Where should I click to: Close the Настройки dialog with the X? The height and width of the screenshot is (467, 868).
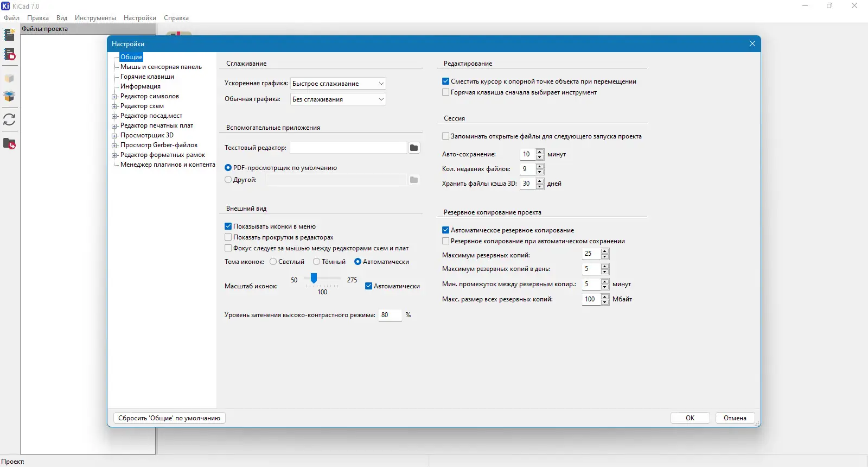coord(752,43)
